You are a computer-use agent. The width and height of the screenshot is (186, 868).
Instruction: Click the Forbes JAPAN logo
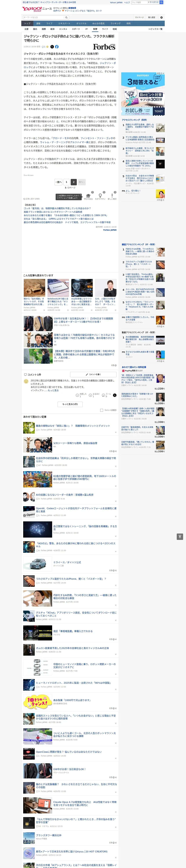pos(104,47)
